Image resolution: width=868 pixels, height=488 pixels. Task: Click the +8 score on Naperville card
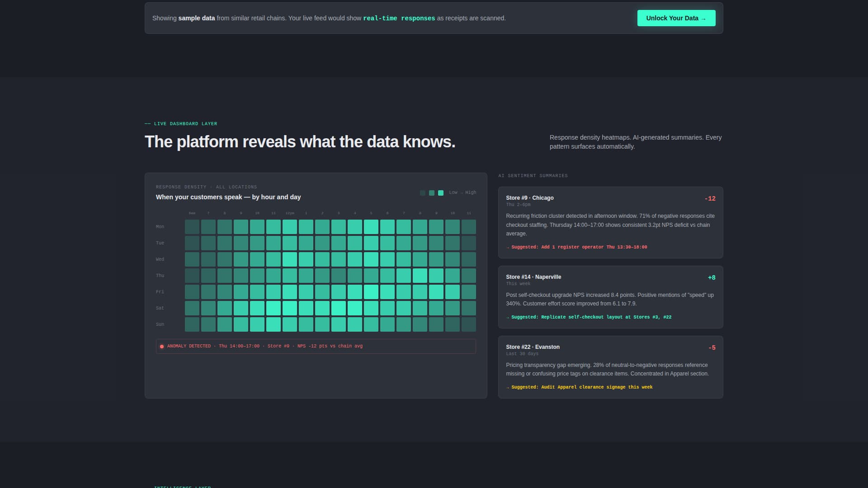click(x=712, y=277)
